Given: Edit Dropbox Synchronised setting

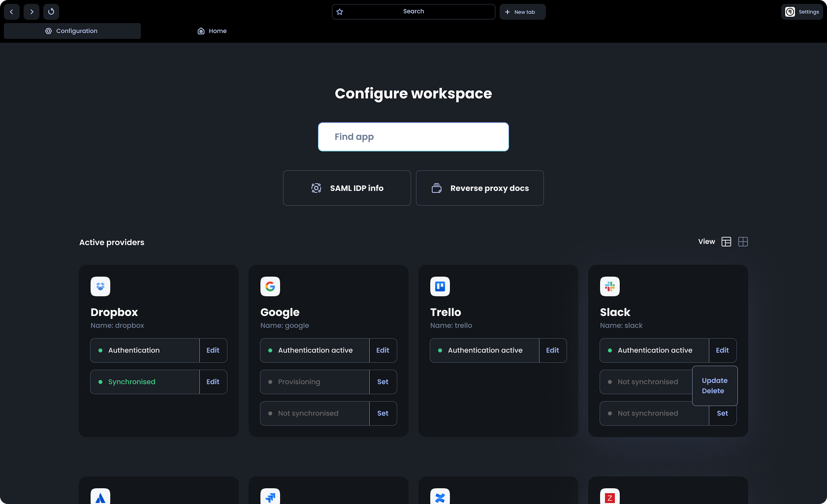Looking at the screenshot, I should pos(213,382).
